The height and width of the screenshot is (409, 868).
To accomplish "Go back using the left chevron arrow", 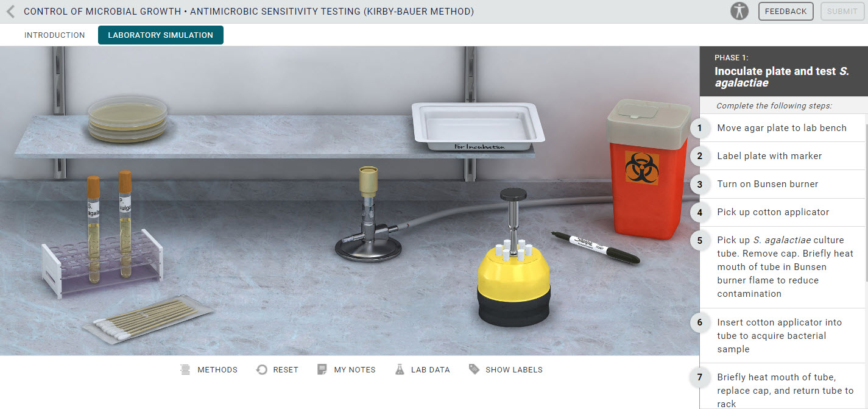I will (10, 11).
